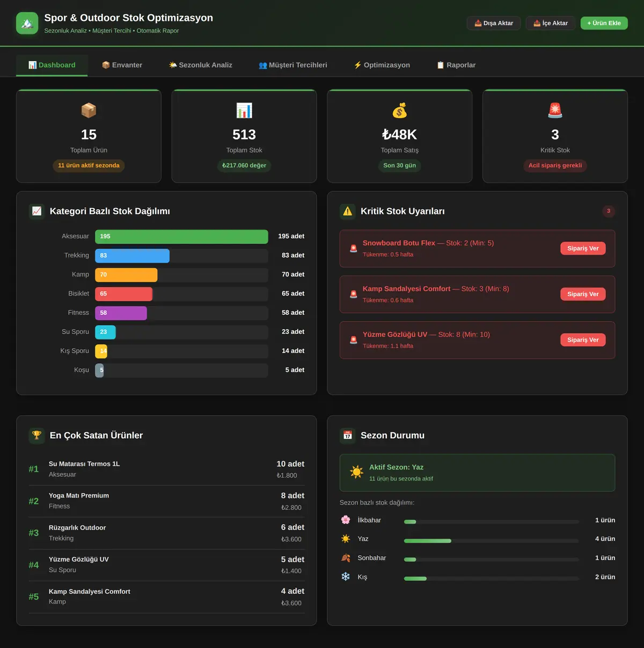Image resolution: width=644 pixels, height=648 pixels.
Task: Click the package icon above Toplam Ürün
Action: click(89, 111)
